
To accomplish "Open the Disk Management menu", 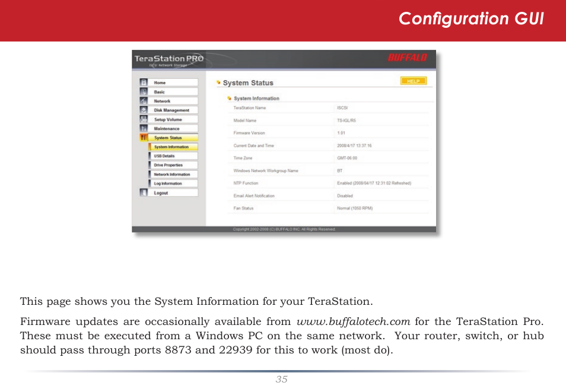I will pos(173,110).
